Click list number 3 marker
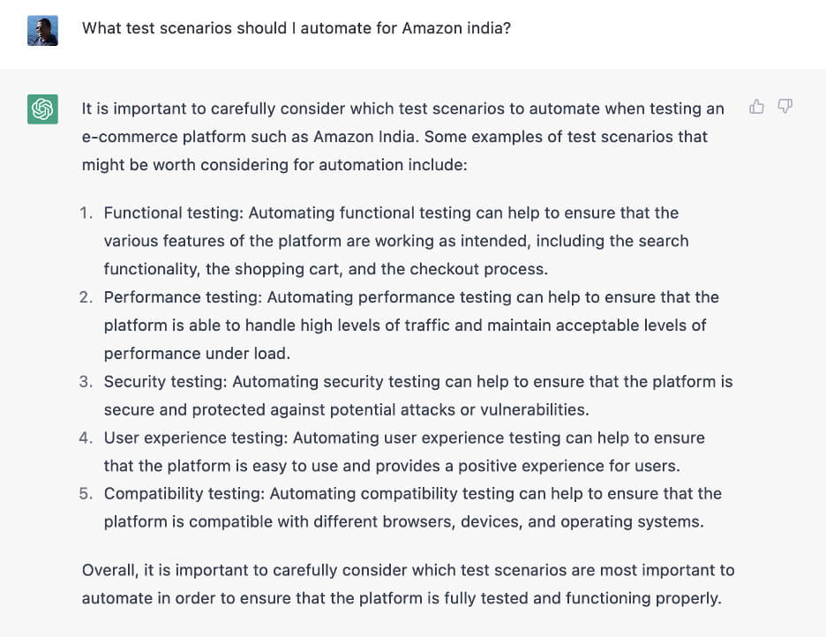Viewport: 826px width, 644px height. pyautogui.click(x=86, y=382)
